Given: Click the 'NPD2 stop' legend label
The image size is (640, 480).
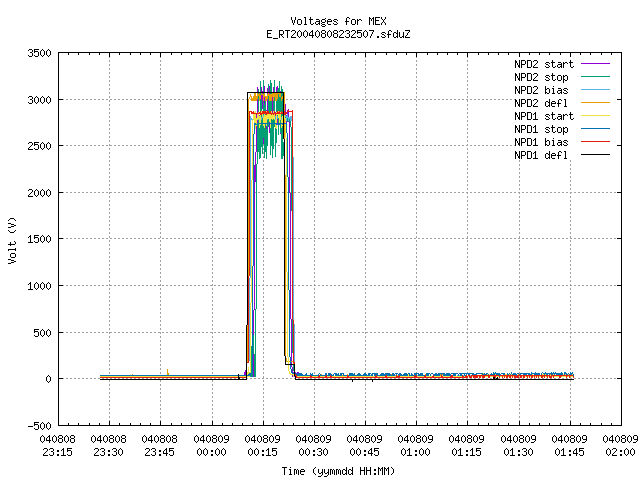Looking at the screenshot, I should point(541,77).
